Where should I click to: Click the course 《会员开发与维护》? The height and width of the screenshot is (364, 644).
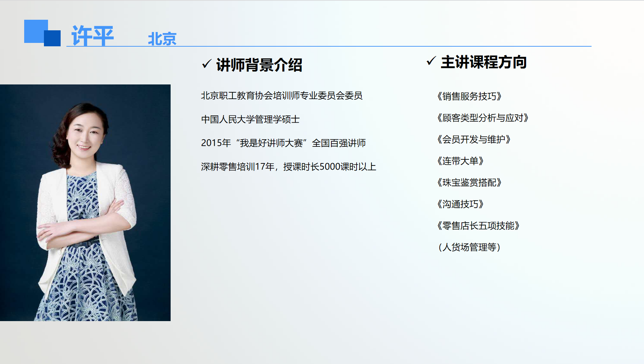[x=474, y=139]
